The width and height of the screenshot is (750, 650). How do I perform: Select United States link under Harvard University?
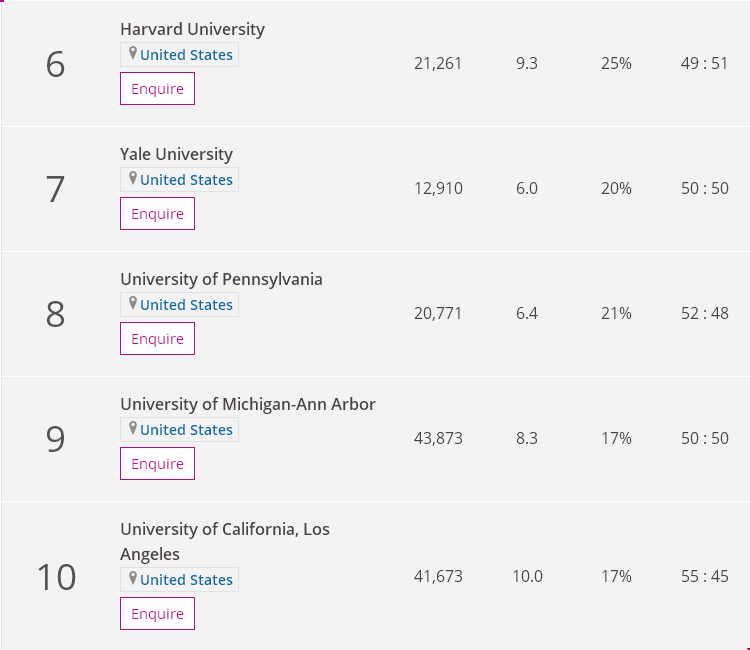186,55
